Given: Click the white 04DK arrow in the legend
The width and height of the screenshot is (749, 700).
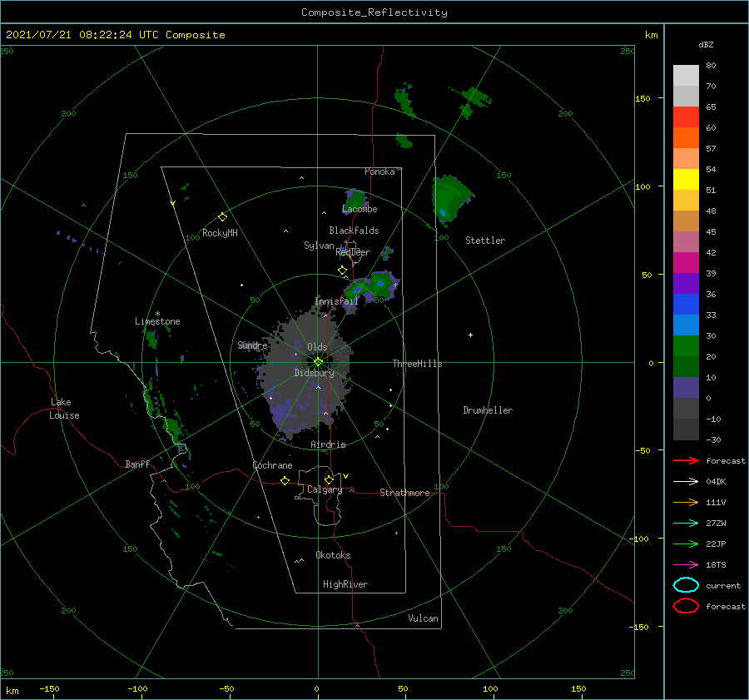Looking at the screenshot, I should 686,481.
